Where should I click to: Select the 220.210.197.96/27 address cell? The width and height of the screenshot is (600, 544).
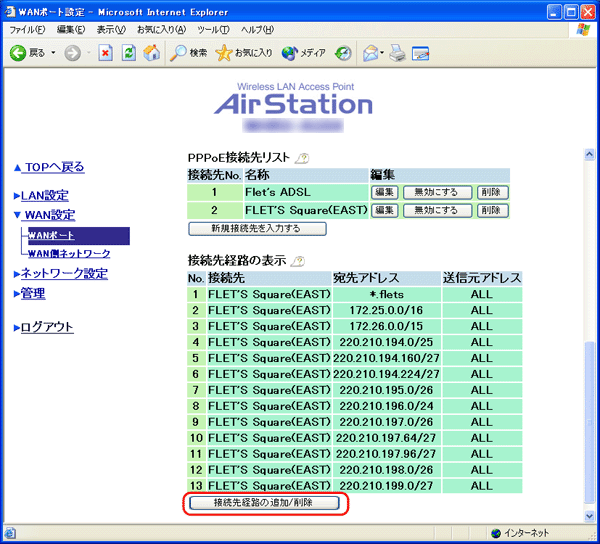(x=387, y=454)
